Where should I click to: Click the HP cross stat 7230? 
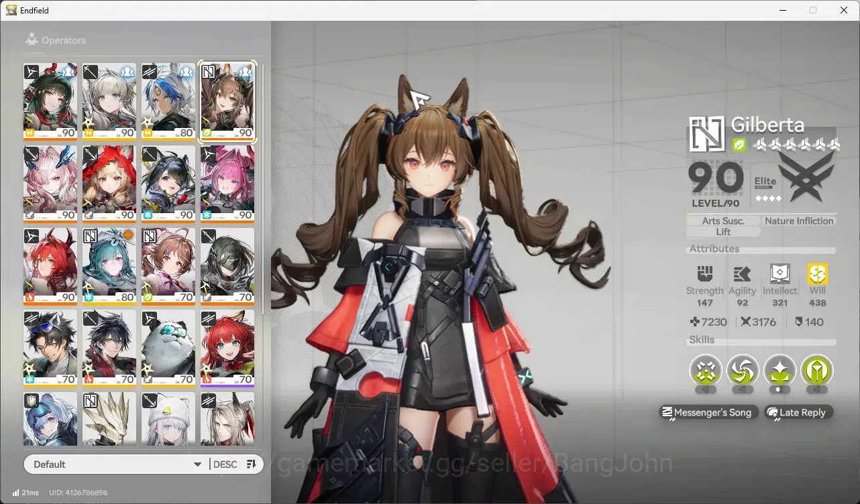pos(708,322)
